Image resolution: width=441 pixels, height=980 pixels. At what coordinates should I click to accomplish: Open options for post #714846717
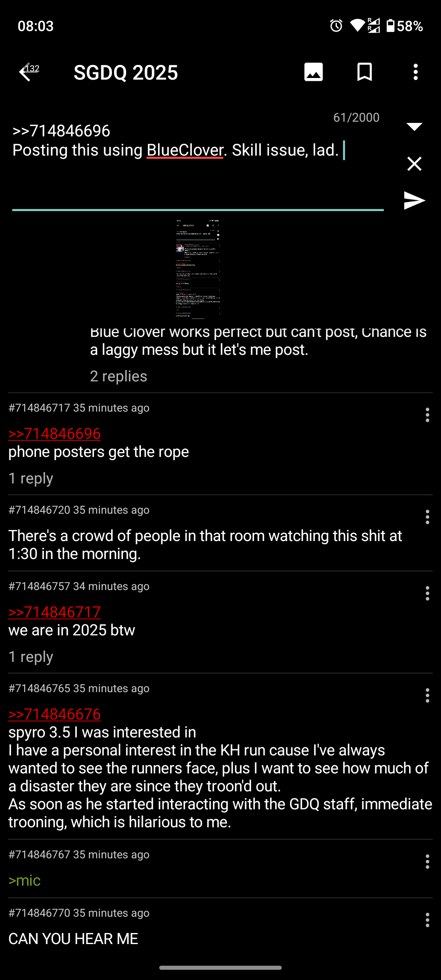pos(428,415)
